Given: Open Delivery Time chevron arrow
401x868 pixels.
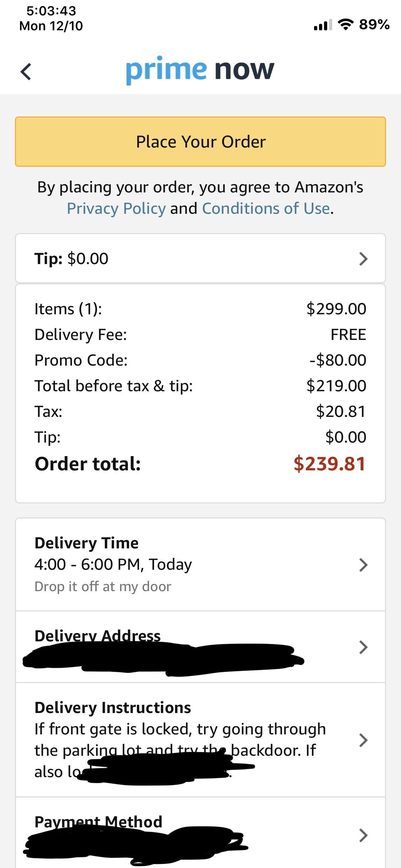Looking at the screenshot, I should pyautogui.click(x=363, y=565).
